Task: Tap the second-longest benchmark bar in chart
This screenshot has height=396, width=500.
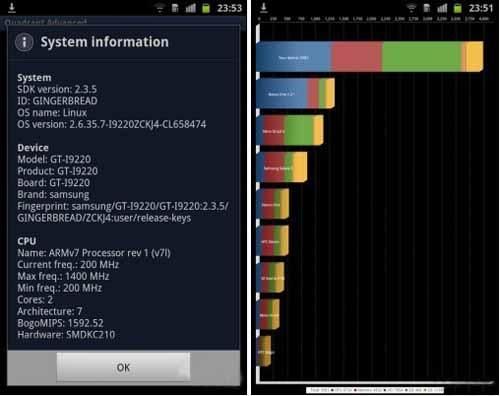Action: click(296, 93)
